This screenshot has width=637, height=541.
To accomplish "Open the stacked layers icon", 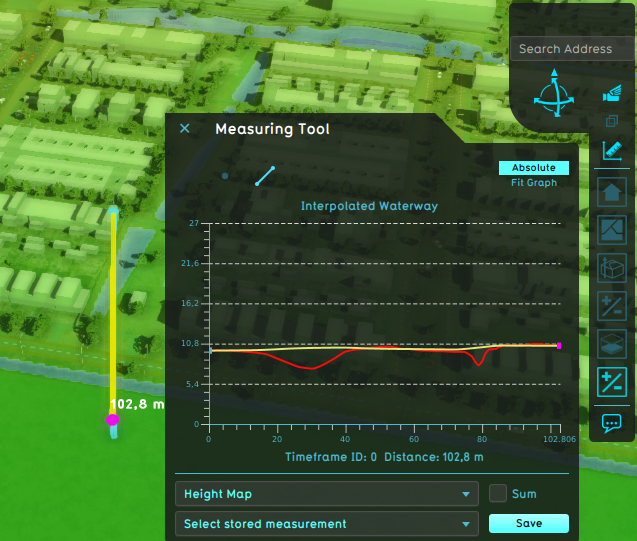I will click(x=612, y=344).
